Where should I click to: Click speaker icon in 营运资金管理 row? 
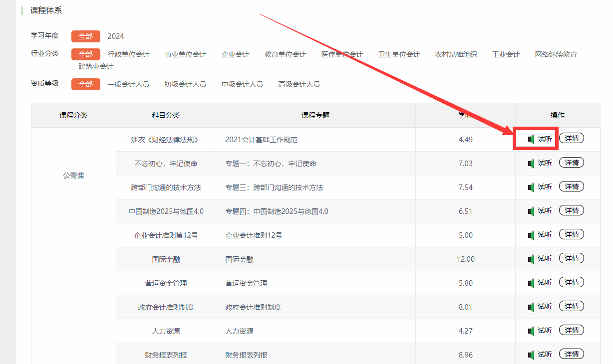(531, 283)
